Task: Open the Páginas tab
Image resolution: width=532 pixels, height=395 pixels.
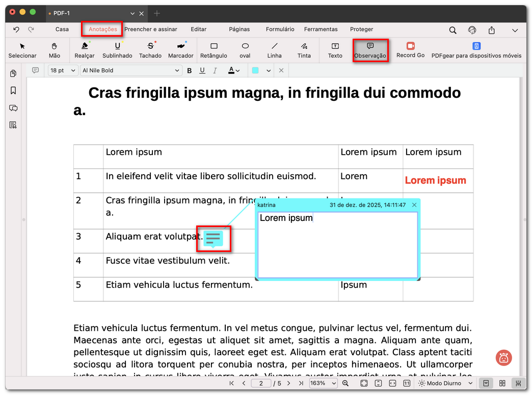Action: [240, 29]
